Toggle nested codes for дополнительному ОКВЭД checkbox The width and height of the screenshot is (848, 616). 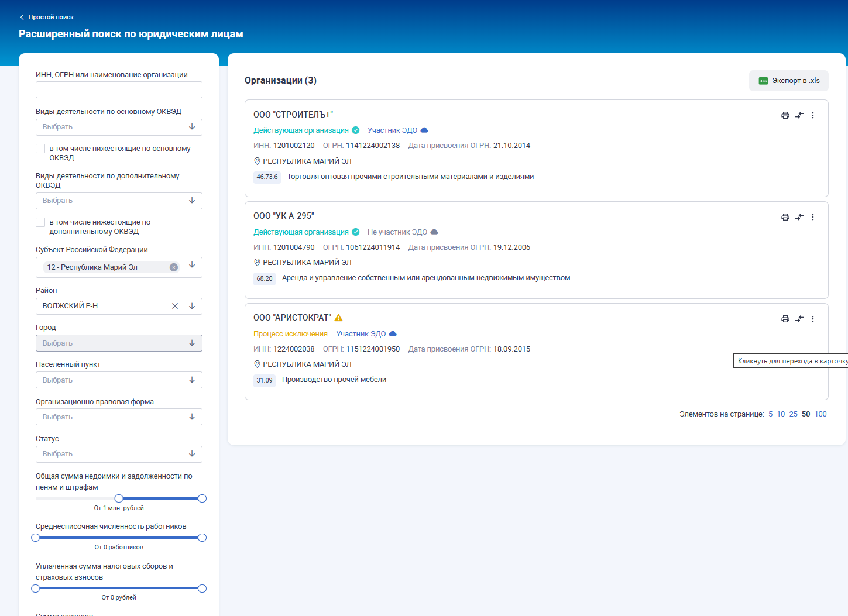tap(40, 222)
